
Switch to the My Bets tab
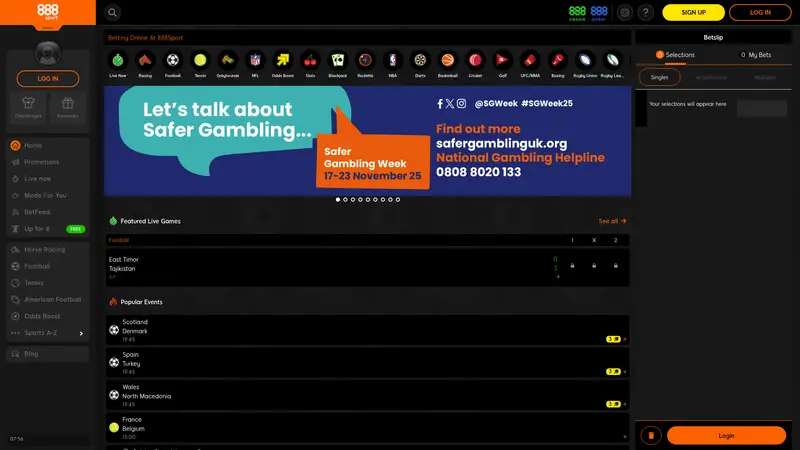pyautogui.click(x=756, y=55)
